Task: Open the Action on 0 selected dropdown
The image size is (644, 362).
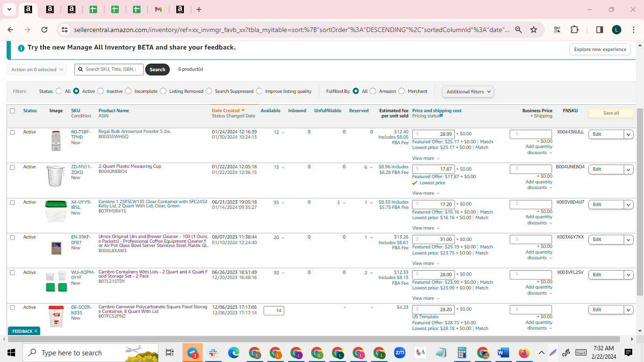Action: [37, 69]
